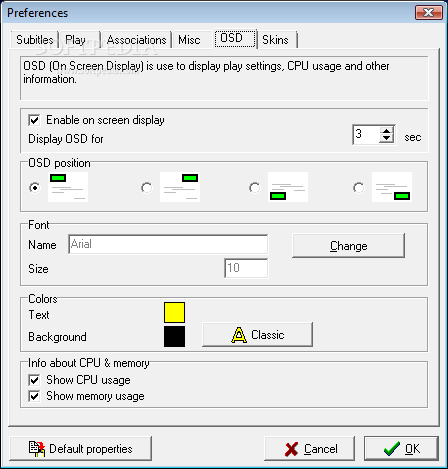The height and width of the screenshot is (469, 448).
Task: Click the font Name field showing Arial
Action: click(x=168, y=244)
